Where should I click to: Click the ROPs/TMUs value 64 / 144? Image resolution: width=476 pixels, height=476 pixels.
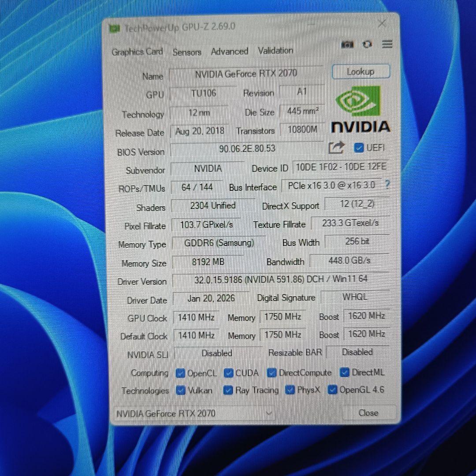tap(197, 187)
